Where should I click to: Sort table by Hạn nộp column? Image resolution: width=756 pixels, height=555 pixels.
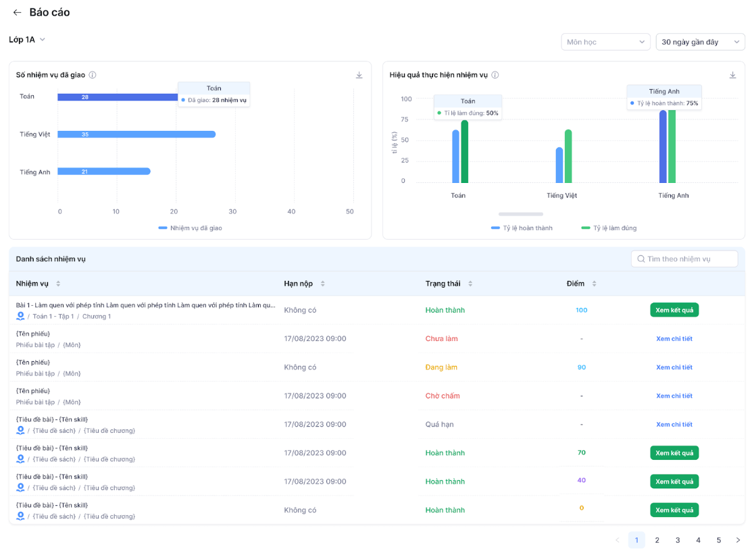click(322, 284)
